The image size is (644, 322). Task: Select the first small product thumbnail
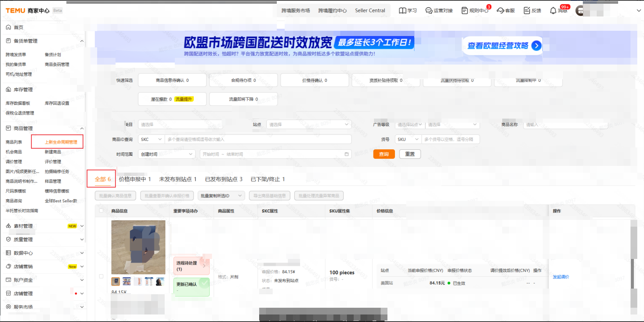tap(116, 281)
